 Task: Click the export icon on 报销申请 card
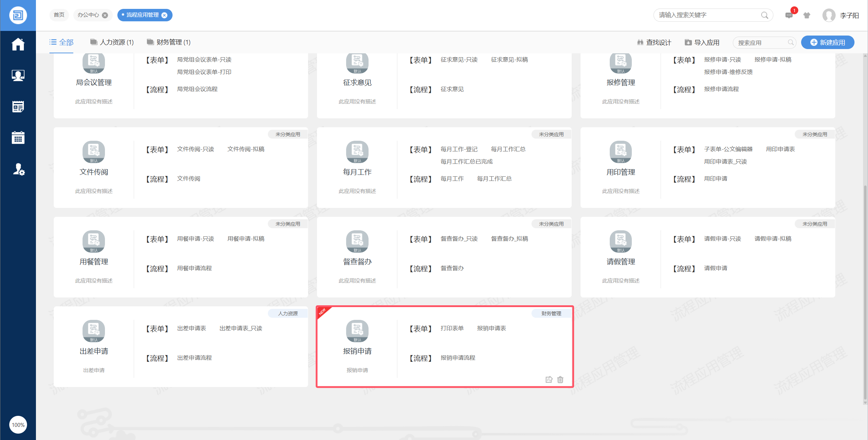point(549,380)
